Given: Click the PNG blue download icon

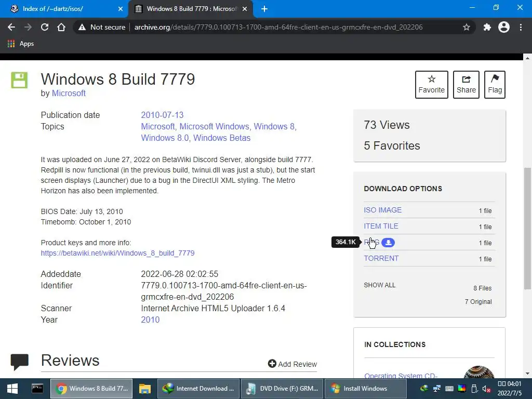Looking at the screenshot, I should coord(388,243).
